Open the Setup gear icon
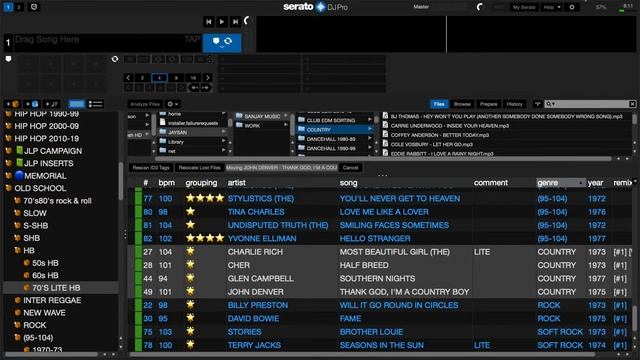The width and height of the screenshot is (640, 360). pos(572,7)
